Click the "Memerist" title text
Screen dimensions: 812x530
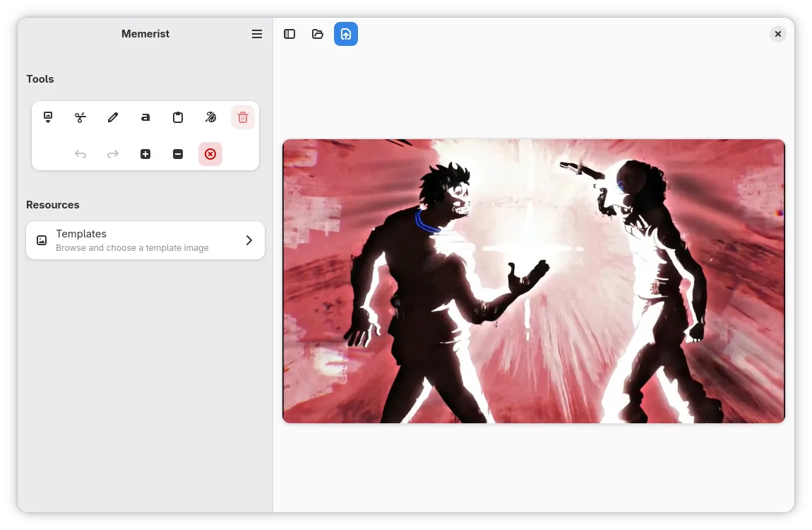145,34
